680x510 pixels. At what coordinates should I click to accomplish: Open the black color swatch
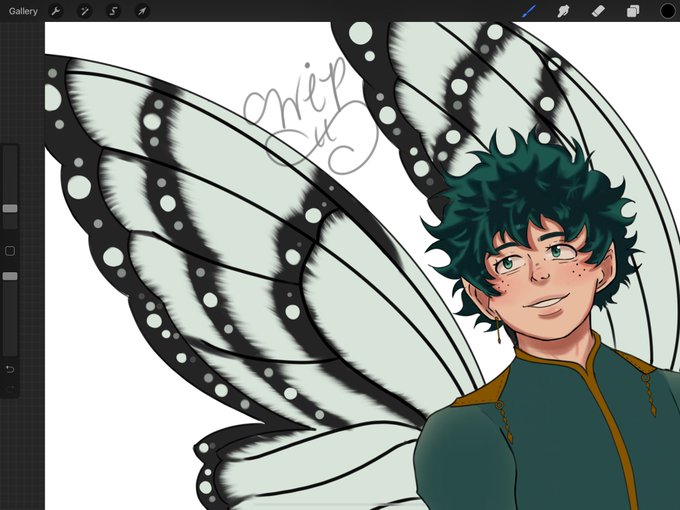(668, 11)
